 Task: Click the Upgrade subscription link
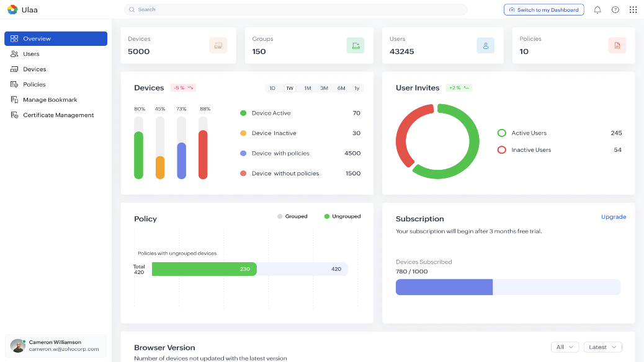(613, 217)
